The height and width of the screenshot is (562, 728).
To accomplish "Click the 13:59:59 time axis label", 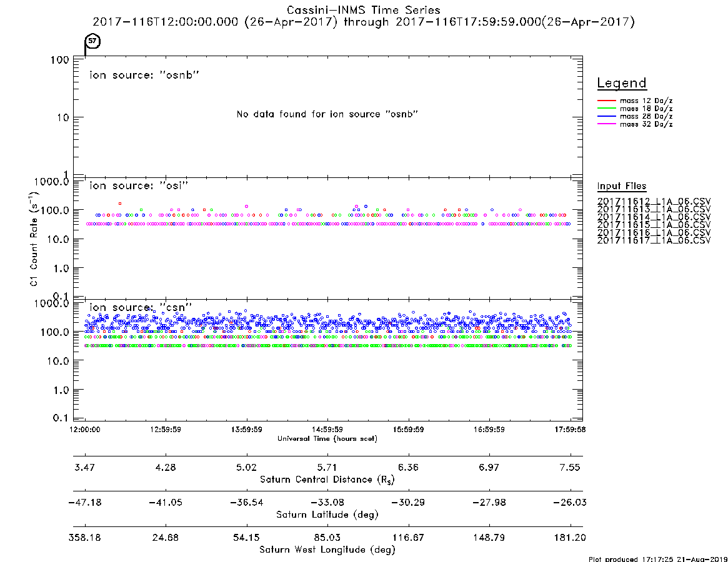I will 247,430.
